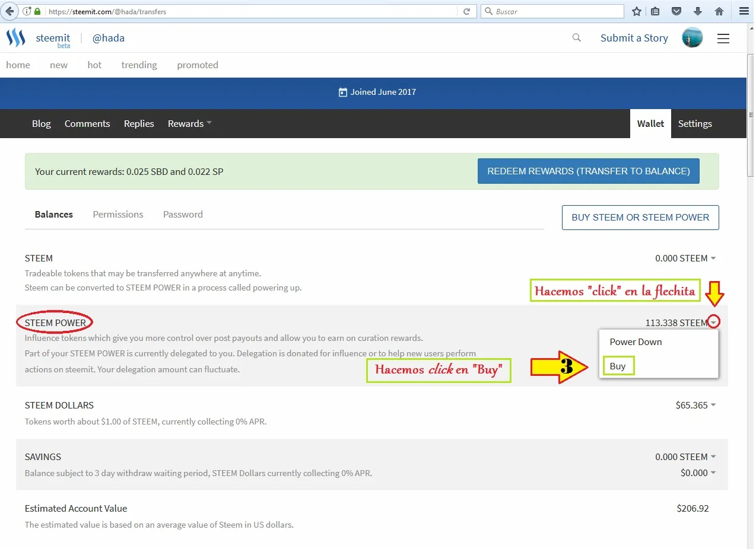
Task: Click the green padlock security icon
Action: pyautogui.click(x=38, y=11)
